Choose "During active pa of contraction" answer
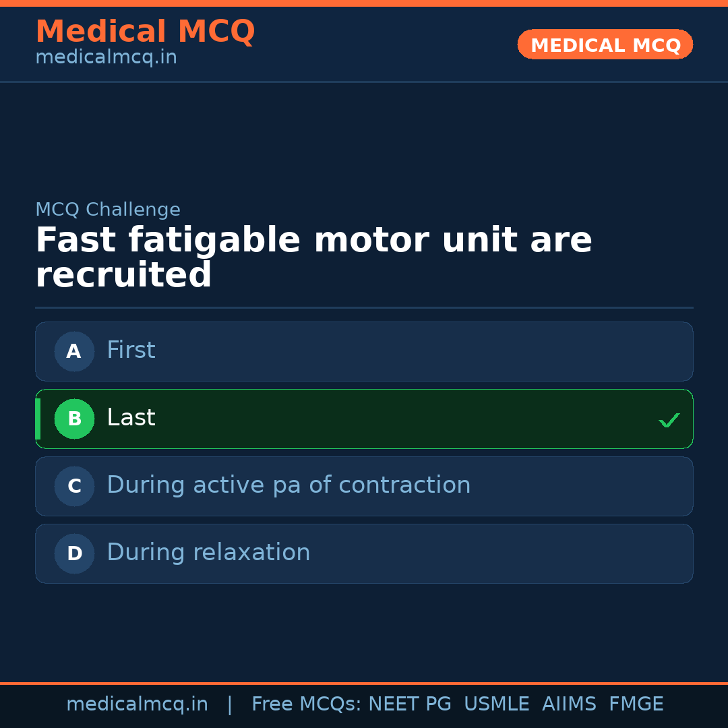This screenshot has height=728, width=728. click(x=364, y=486)
